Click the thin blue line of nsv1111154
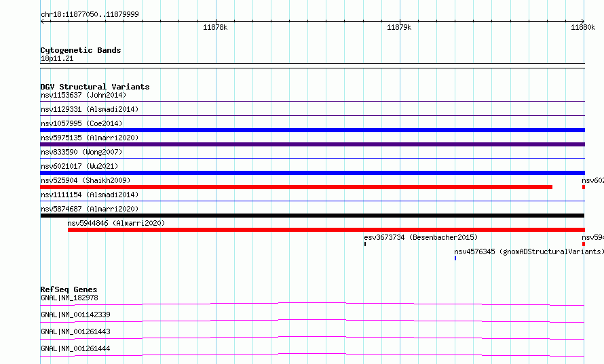 pos(312,201)
